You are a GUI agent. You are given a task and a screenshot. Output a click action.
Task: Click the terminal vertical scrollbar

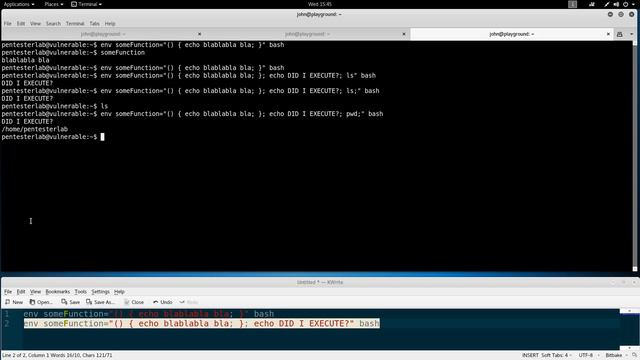635,155
